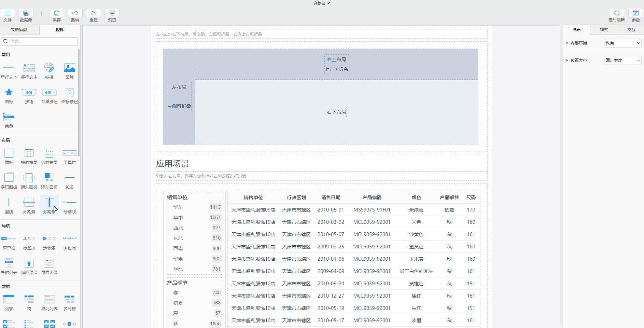Open the 纵向 internal layout dropdown
Viewport: 644px width, 328px height.
[622, 43]
